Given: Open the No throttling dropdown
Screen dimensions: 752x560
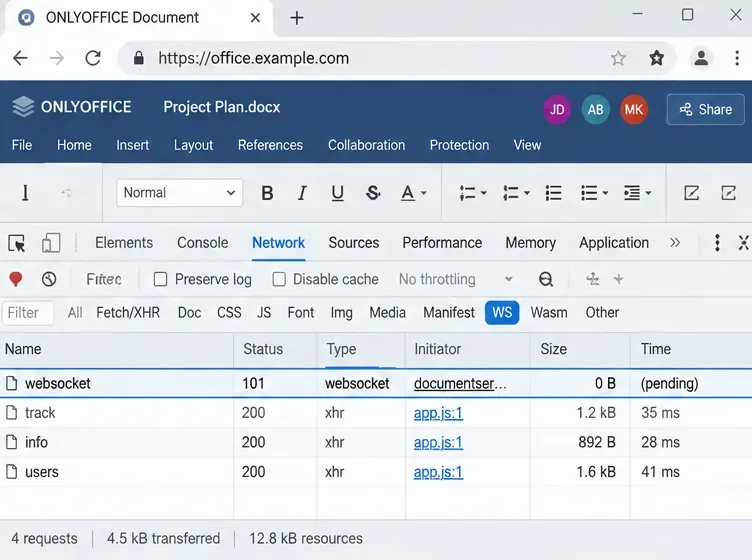Looking at the screenshot, I should [x=456, y=279].
